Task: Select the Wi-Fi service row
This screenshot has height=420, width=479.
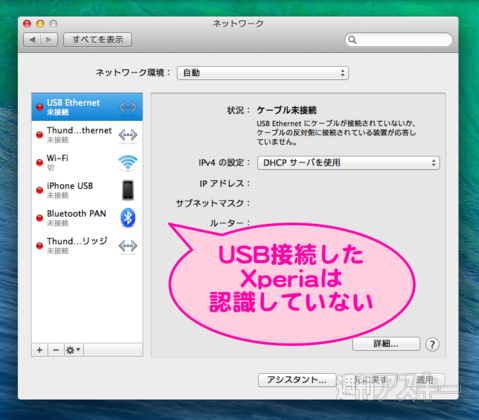Action: pos(87,162)
